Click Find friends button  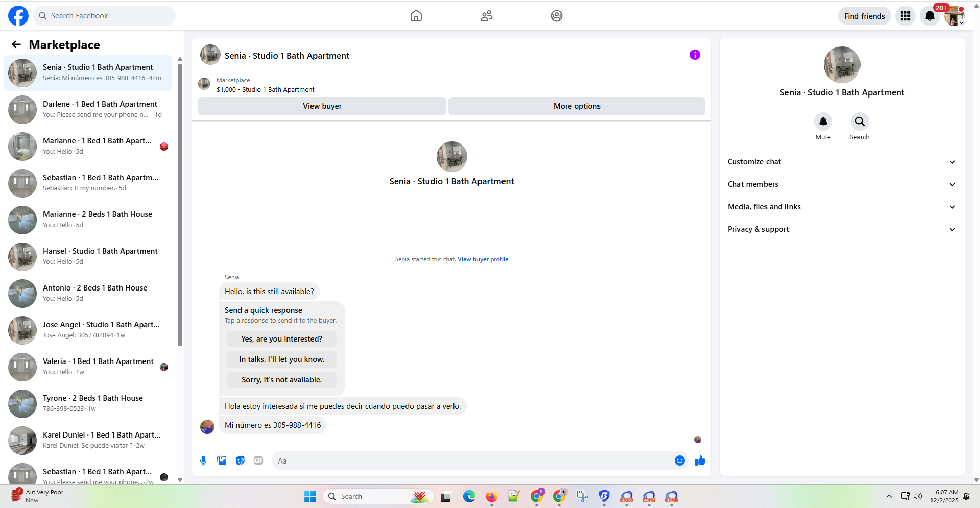[865, 16]
